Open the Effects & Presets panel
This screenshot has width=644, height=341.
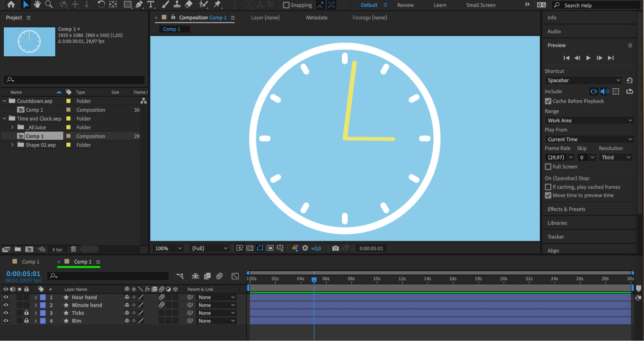(566, 209)
